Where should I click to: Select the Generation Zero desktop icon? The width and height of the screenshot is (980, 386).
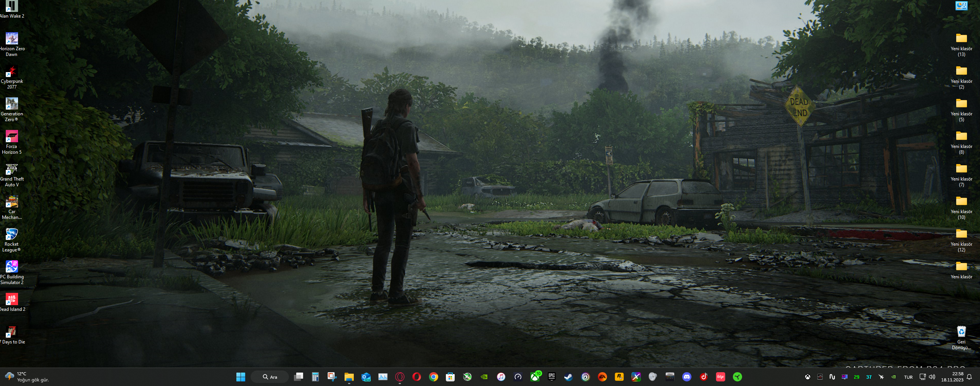12,110
